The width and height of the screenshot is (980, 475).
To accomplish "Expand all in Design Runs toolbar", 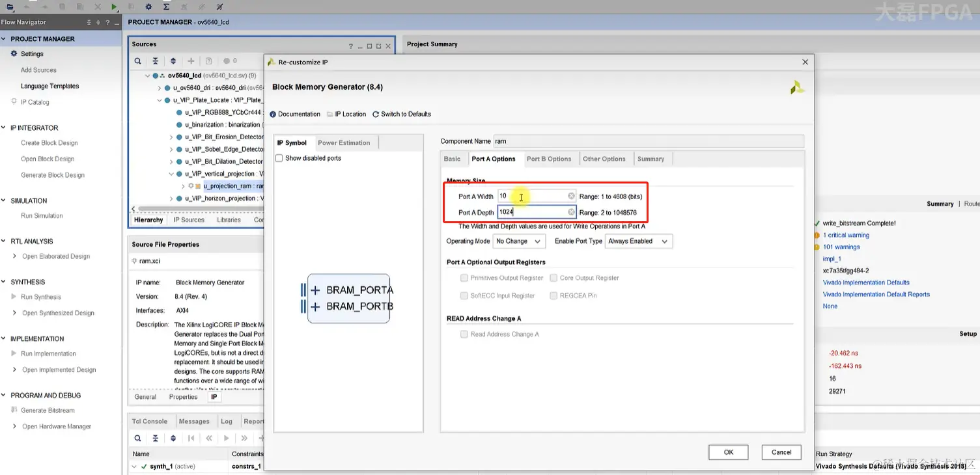I will (173, 438).
